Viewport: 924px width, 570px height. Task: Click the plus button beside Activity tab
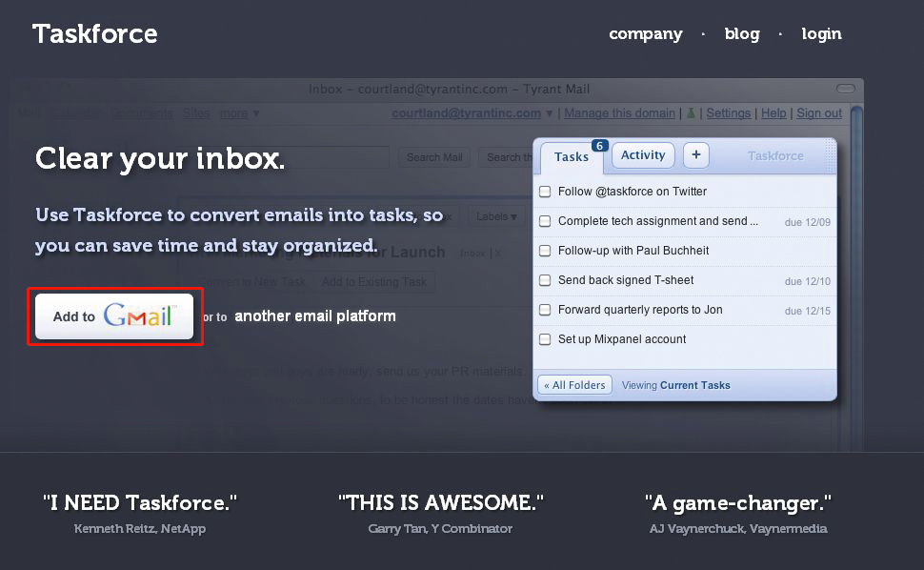[695, 155]
